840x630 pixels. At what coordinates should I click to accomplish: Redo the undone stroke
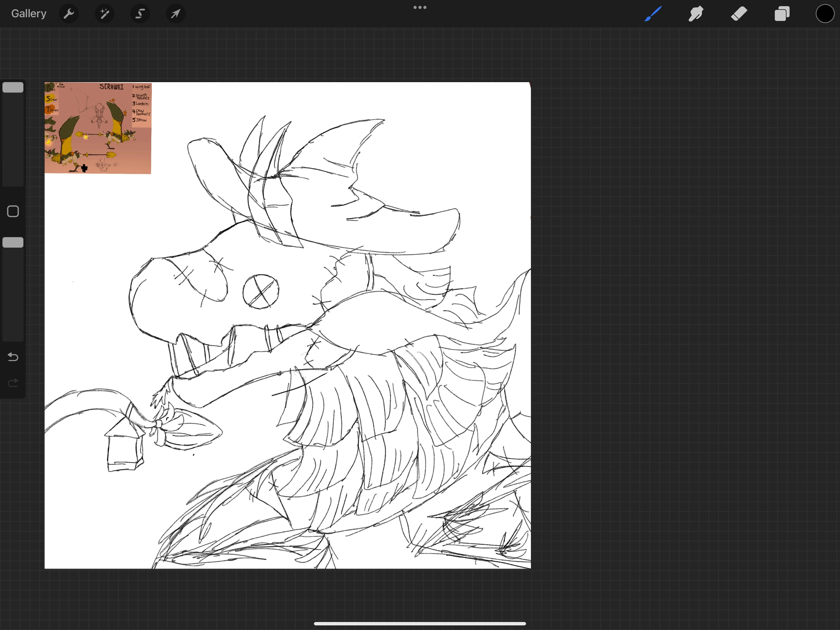pyautogui.click(x=13, y=383)
